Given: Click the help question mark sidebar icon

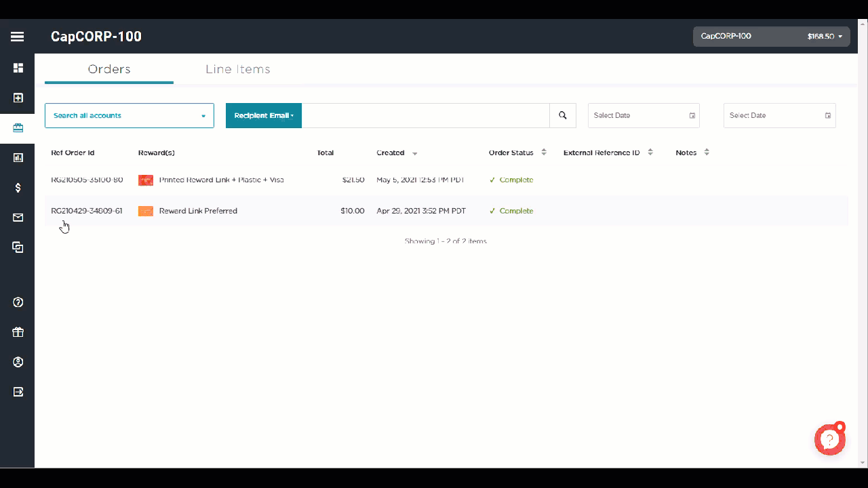Looking at the screenshot, I should click(18, 302).
